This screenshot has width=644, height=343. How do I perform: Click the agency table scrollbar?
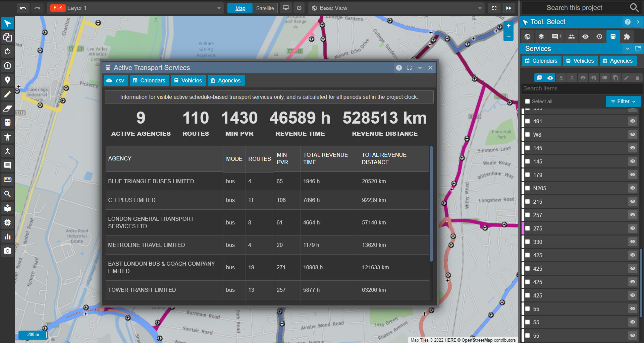tap(431, 204)
